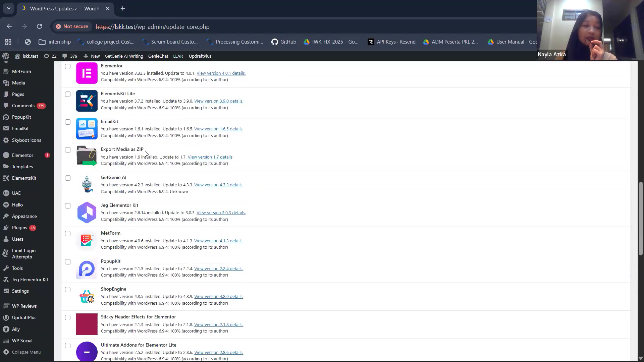The image size is (644, 362).
Task: Collapse the WordPress admin menu
Action: pos(26,352)
